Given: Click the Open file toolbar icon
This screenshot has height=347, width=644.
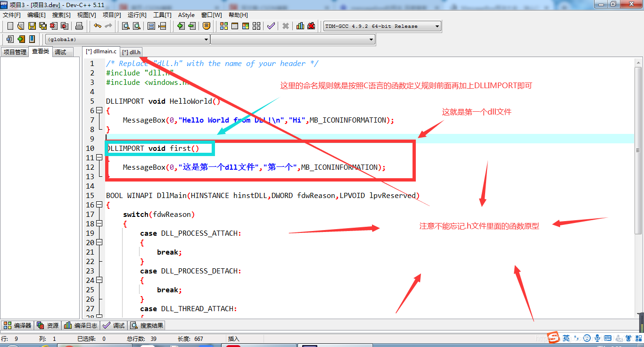Looking at the screenshot, I should tap(21, 26).
